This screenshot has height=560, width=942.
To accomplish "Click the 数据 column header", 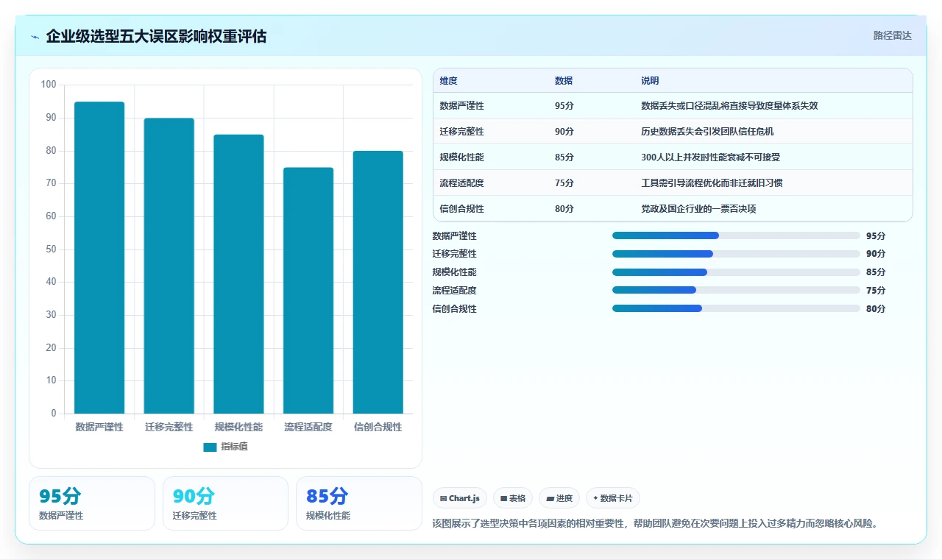I will [564, 81].
